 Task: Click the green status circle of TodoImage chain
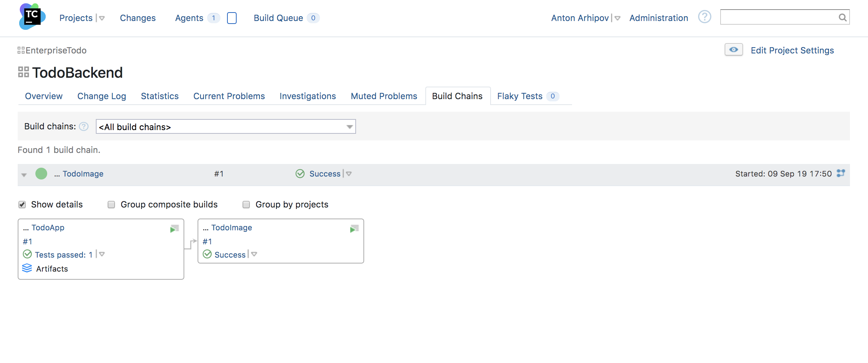(41, 174)
